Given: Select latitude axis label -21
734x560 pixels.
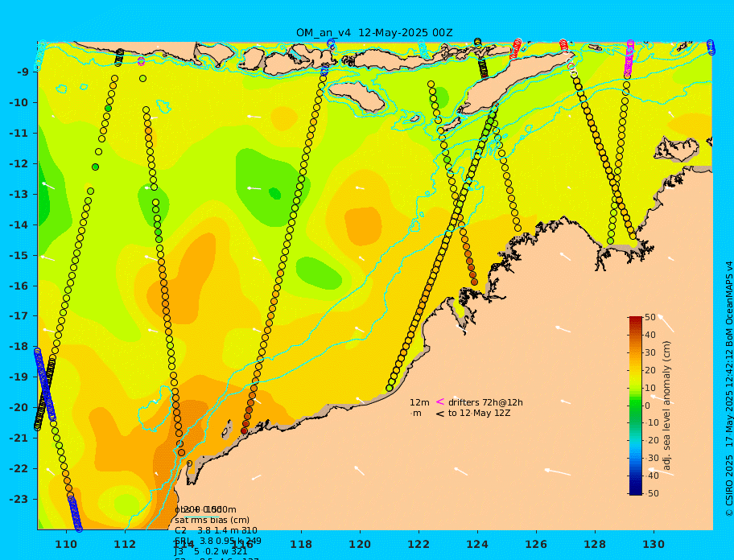Looking at the screenshot, I should pyautogui.click(x=19, y=439).
